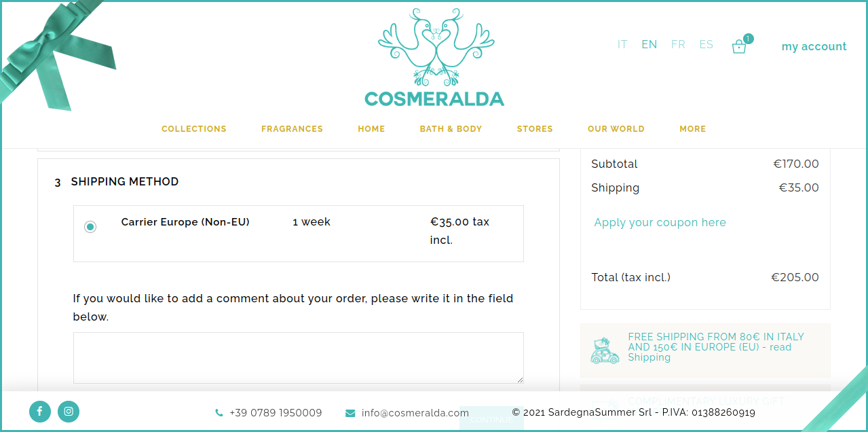Viewport: 868px width, 432px height.
Task: Switch language to ES
Action: (x=706, y=45)
